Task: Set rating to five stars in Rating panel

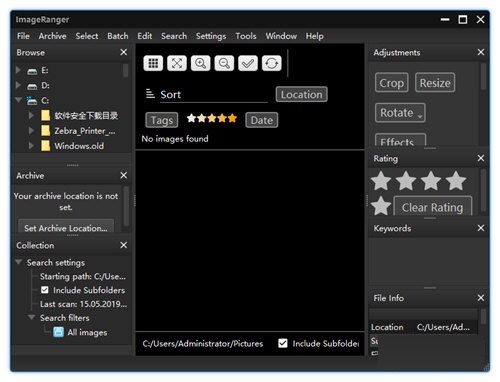Action: coord(381,206)
